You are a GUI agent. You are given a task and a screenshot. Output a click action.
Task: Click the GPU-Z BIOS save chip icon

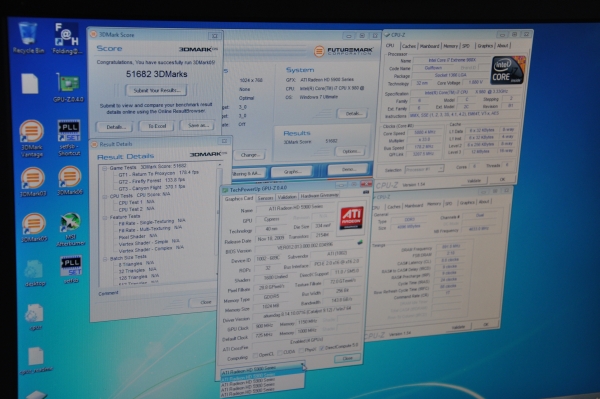[360, 242]
